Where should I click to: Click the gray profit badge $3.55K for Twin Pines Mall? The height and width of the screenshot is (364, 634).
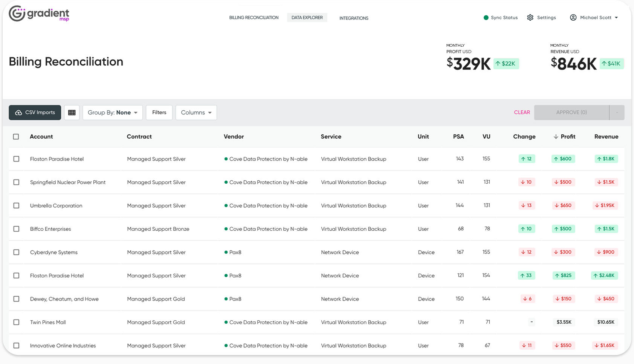(x=564, y=322)
